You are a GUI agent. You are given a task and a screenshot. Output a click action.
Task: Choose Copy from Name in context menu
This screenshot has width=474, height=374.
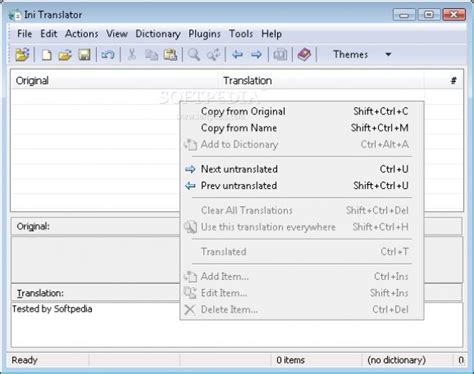302,128
